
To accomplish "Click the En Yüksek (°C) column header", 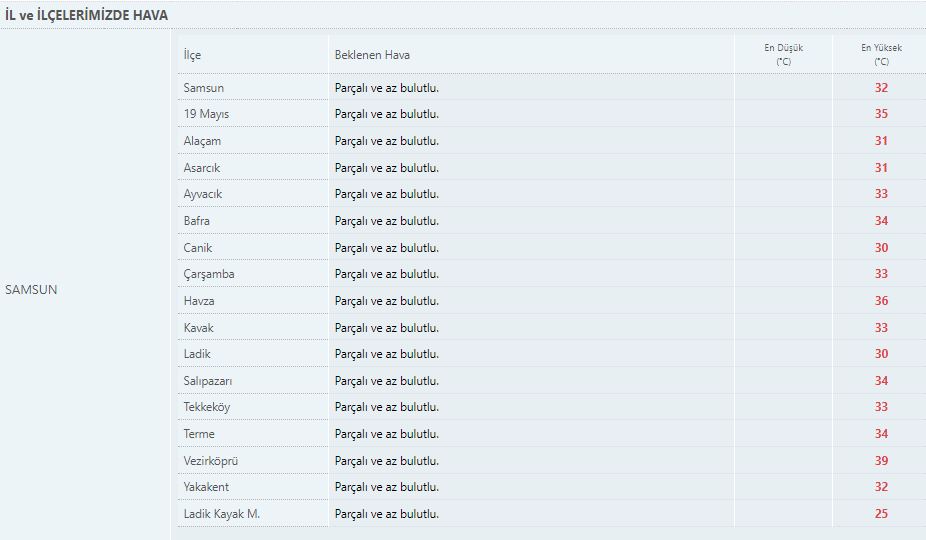I will (x=881, y=54).
